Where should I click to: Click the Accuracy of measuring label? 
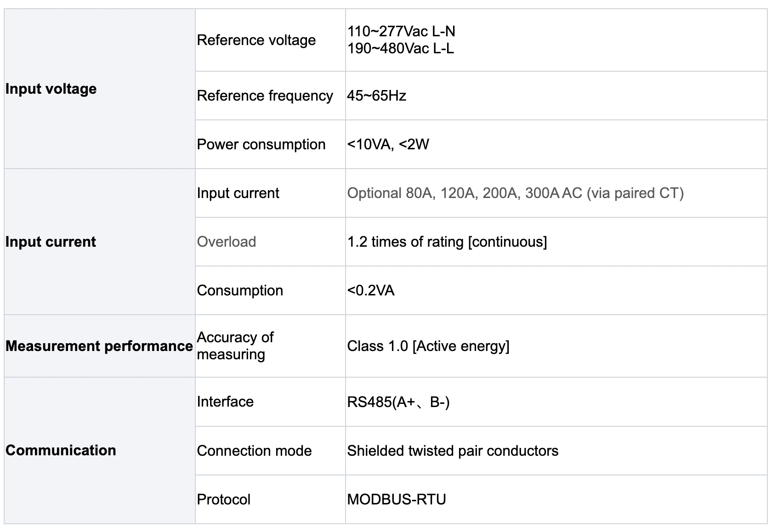pos(235,345)
